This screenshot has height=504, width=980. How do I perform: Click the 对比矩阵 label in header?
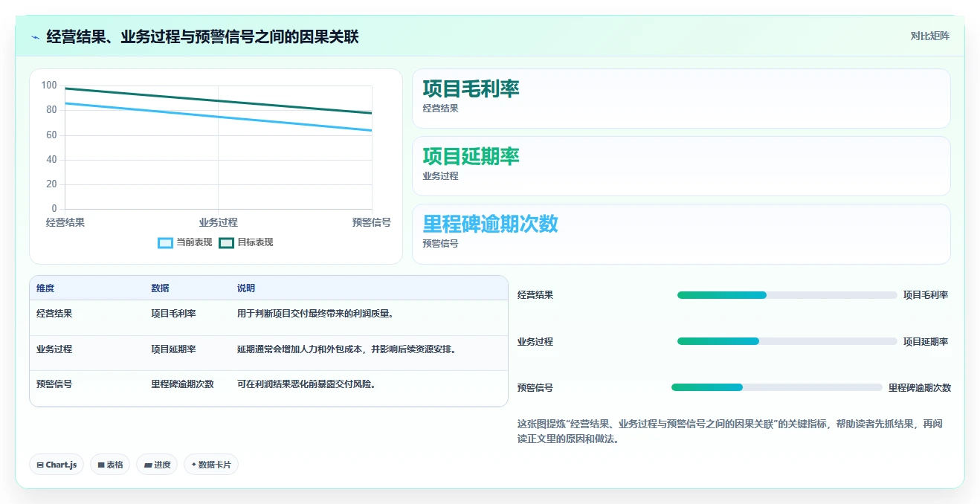tap(929, 36)
